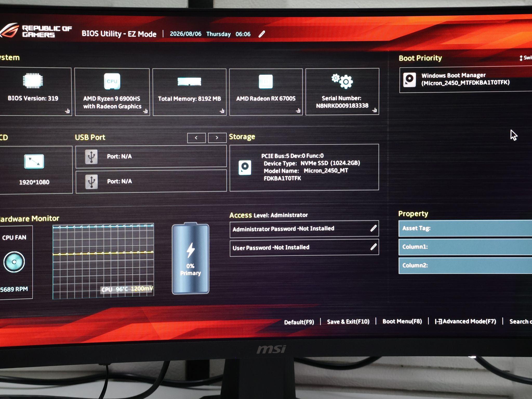
Task: Click the Serial Number gears icon
Action: (x=342, y=81)
